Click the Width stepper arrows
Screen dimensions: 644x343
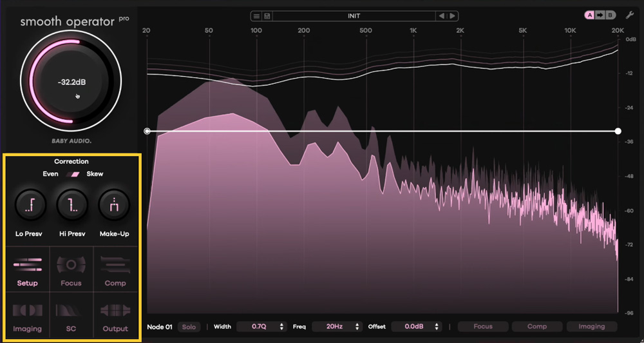point(282,327)
